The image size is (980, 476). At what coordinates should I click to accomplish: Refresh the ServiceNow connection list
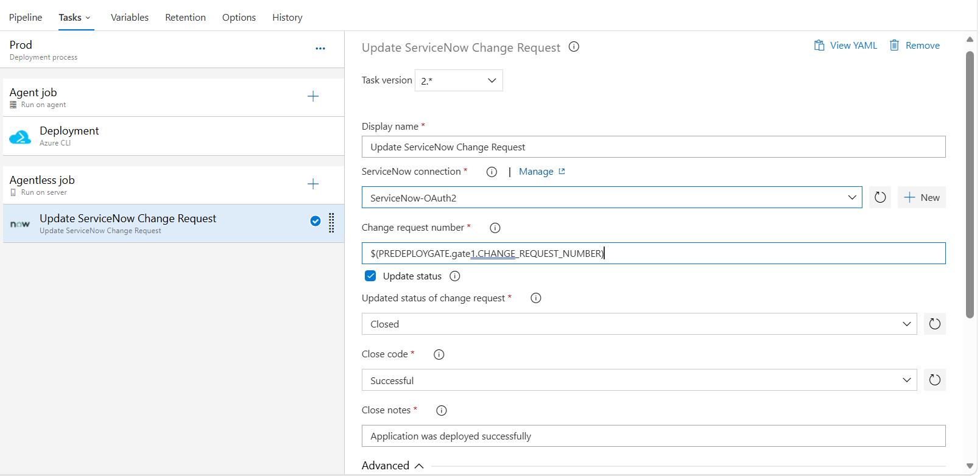point(880,197)
